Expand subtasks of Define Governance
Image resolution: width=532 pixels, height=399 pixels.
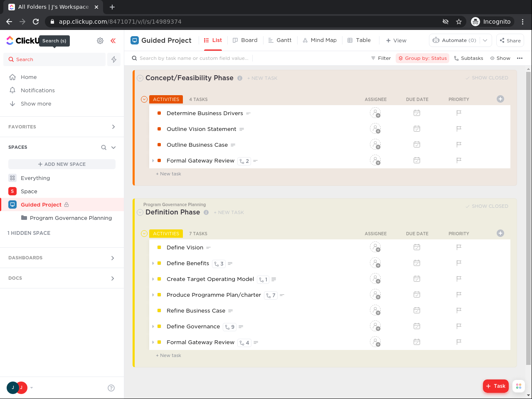click(153, 327)
